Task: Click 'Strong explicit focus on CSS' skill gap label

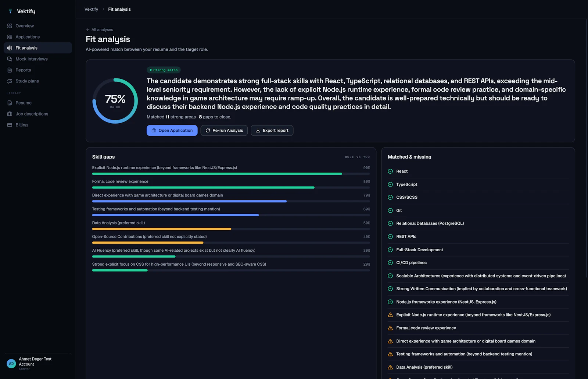Action: tap(179, 264)
